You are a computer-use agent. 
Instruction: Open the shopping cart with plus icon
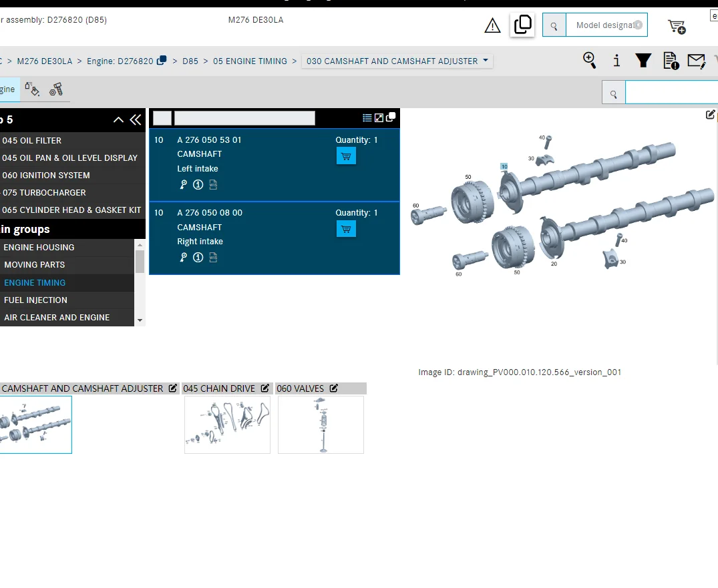(x=677, y=27)
